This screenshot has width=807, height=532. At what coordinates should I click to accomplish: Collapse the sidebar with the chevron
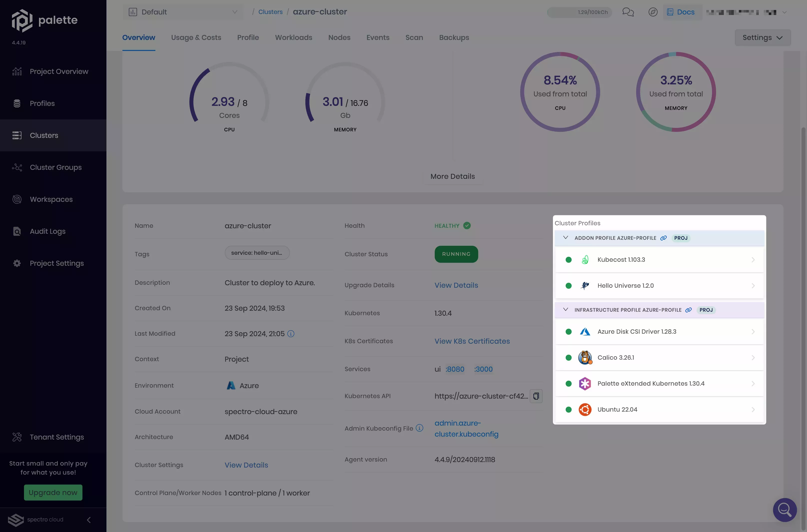(89, 520)
